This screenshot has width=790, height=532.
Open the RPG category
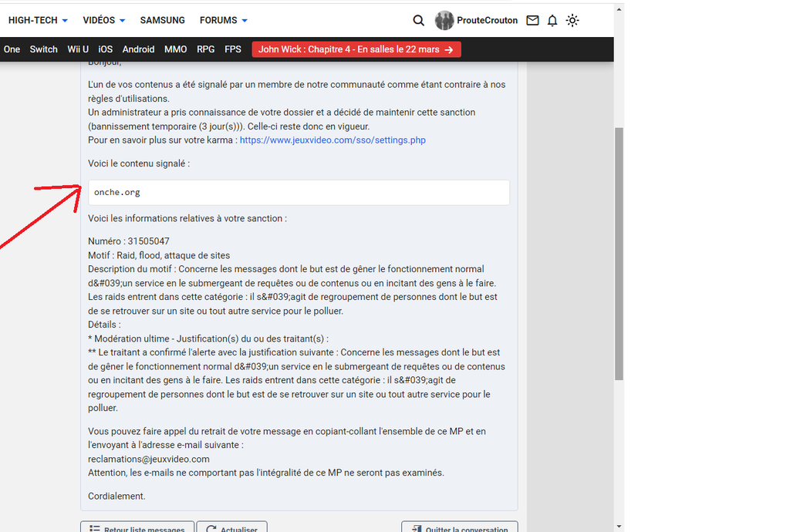tap(206, 49)
